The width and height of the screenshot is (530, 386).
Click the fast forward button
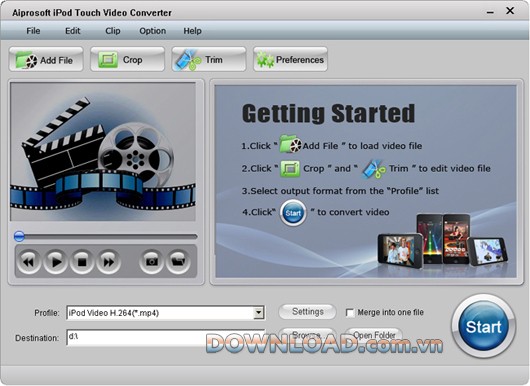[109, 261]
